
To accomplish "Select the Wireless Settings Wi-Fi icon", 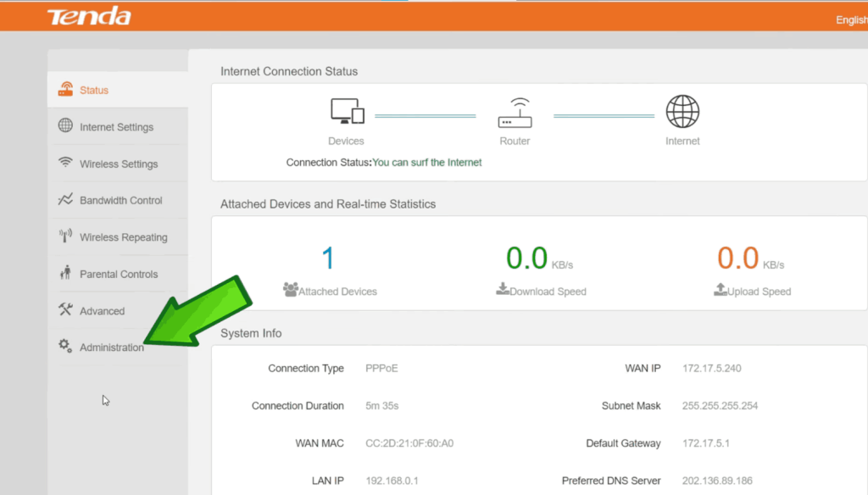I will (65, 163).
